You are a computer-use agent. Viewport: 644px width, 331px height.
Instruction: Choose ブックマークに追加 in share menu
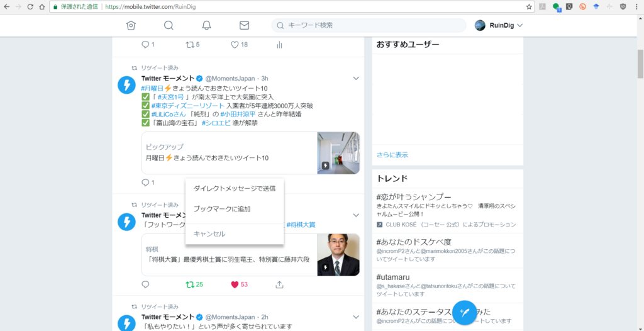pyautogui.click(x=235, y=209)
